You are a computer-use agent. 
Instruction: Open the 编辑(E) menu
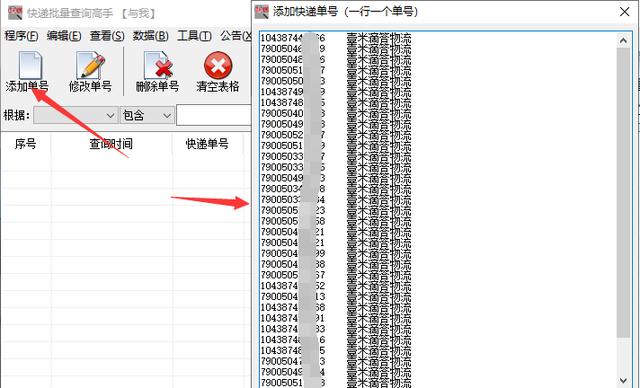pyautogui.click(x=64, y=36)
